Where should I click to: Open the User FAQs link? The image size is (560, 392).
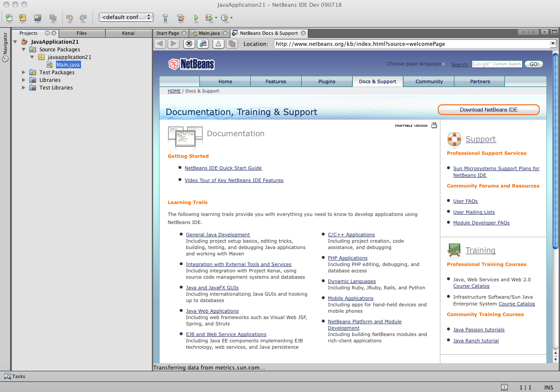pos(465,201)
